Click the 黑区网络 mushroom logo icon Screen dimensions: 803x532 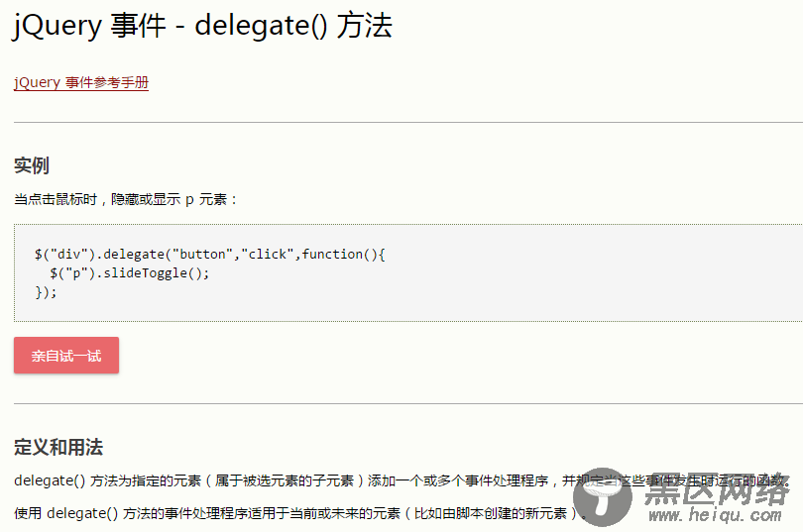coord(604,494)
